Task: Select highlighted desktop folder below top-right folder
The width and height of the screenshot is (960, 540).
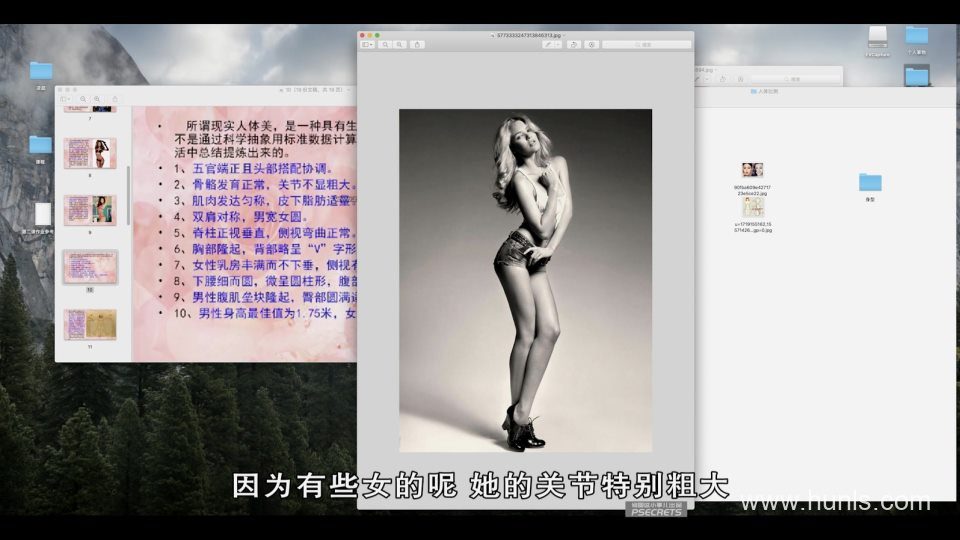Action: (917, 76)
